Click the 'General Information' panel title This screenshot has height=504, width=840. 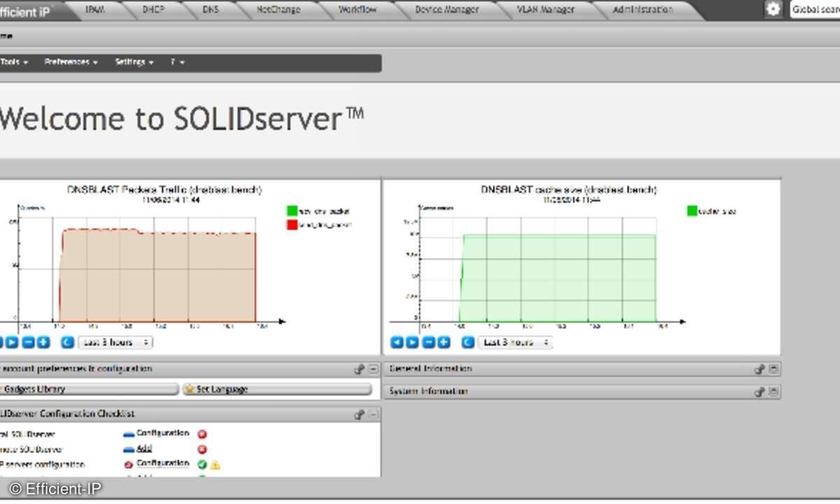click(430, 369)
